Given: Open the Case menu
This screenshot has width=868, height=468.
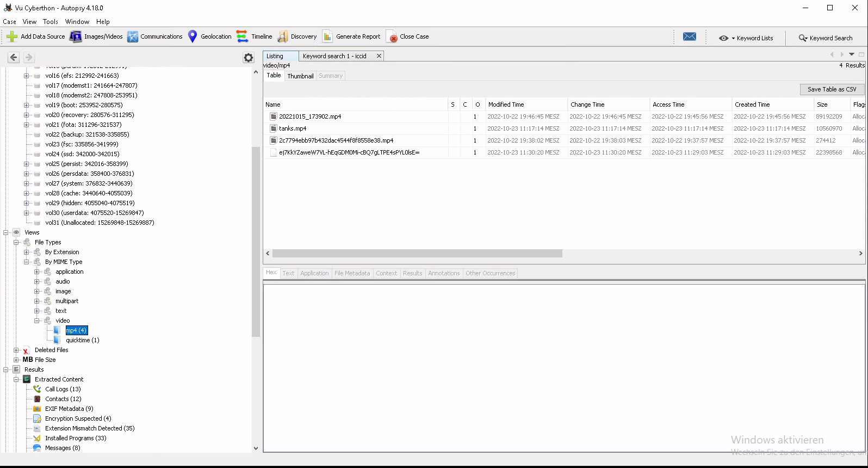Looking at the screenshot, I should pos(9,22).
